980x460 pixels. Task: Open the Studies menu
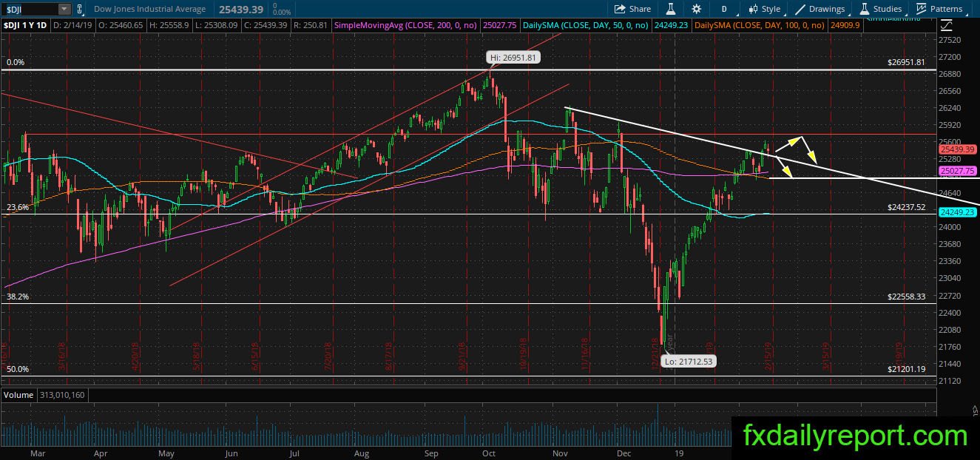(x=880, y=9)
